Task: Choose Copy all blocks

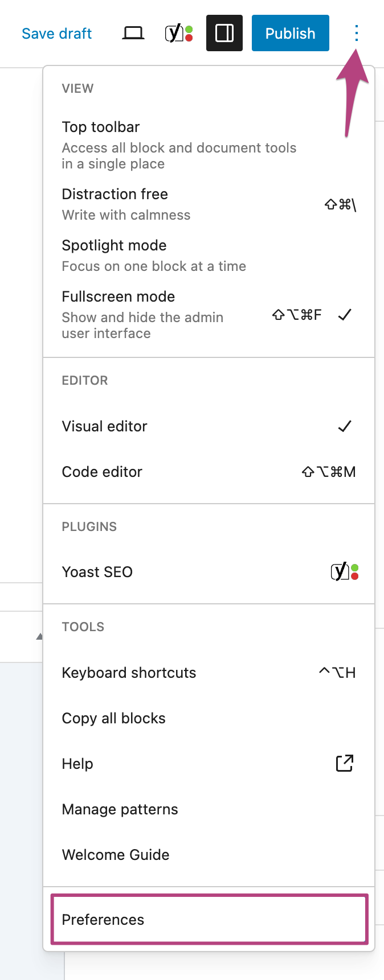Action: [x=113, y=718]
